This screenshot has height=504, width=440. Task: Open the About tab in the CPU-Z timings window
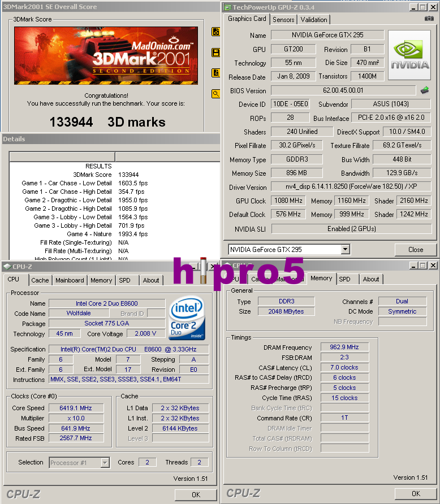[x=371, y=279]
